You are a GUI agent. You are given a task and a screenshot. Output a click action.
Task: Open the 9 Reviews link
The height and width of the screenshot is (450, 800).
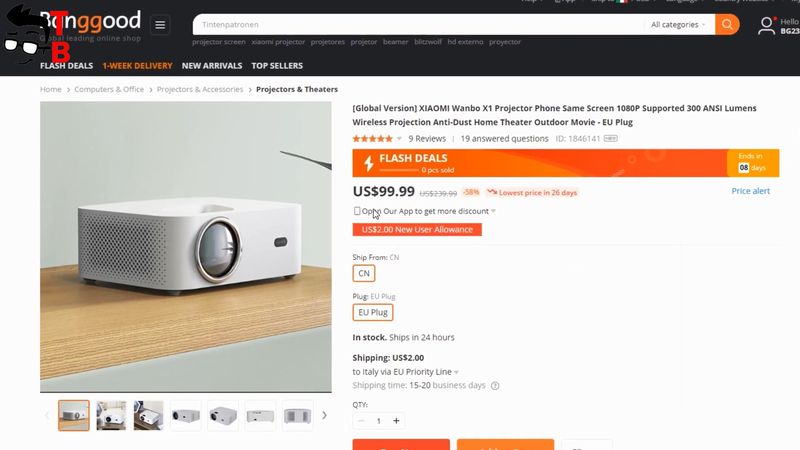(427, 138)
